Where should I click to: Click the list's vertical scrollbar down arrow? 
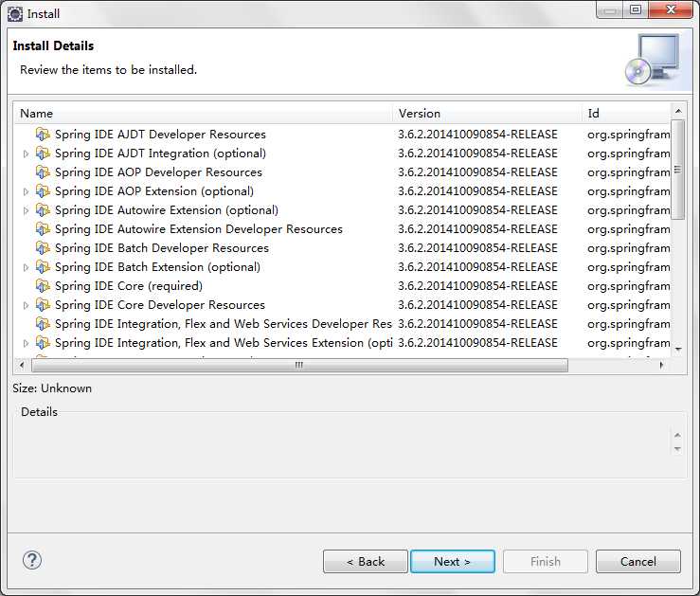[678, 349]
